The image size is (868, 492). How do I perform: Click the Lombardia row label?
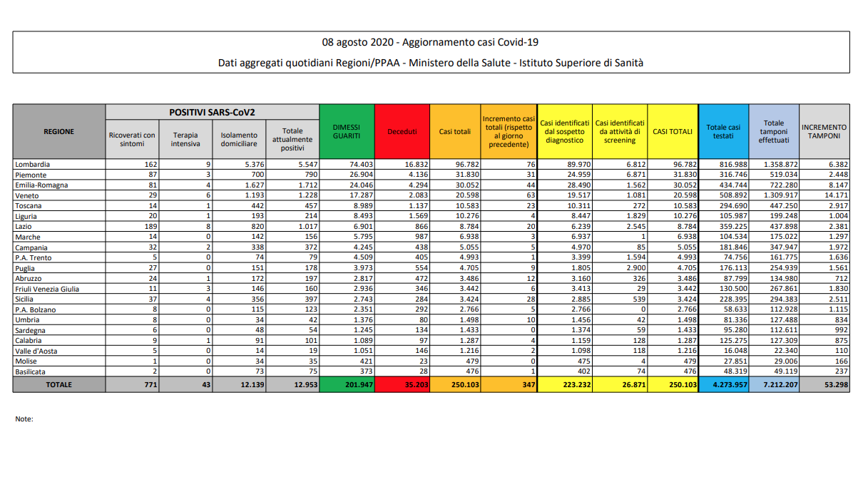32,164
